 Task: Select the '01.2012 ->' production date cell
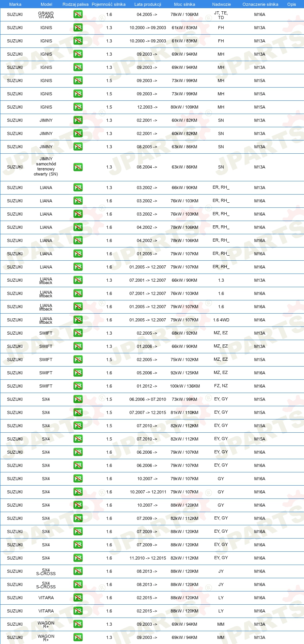(x=147, y=386)
